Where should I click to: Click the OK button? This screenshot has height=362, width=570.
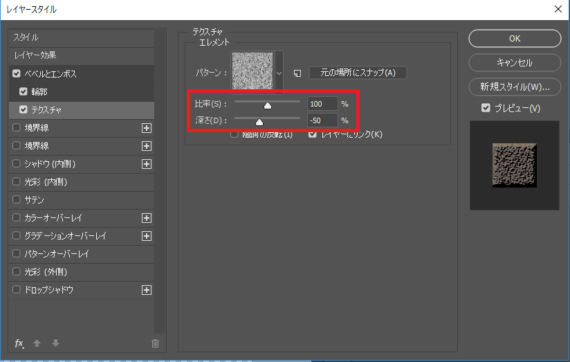click(x=515, y=39)
